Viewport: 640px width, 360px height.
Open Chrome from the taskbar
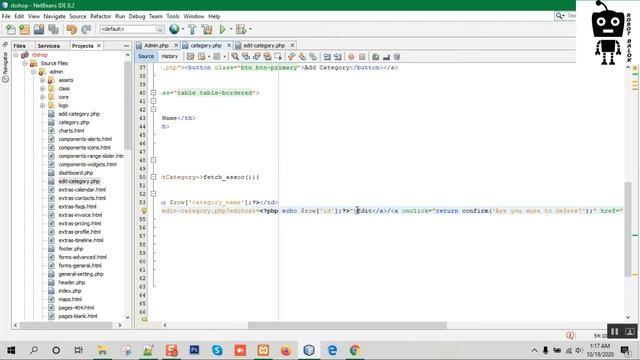[x=355, y=350]
